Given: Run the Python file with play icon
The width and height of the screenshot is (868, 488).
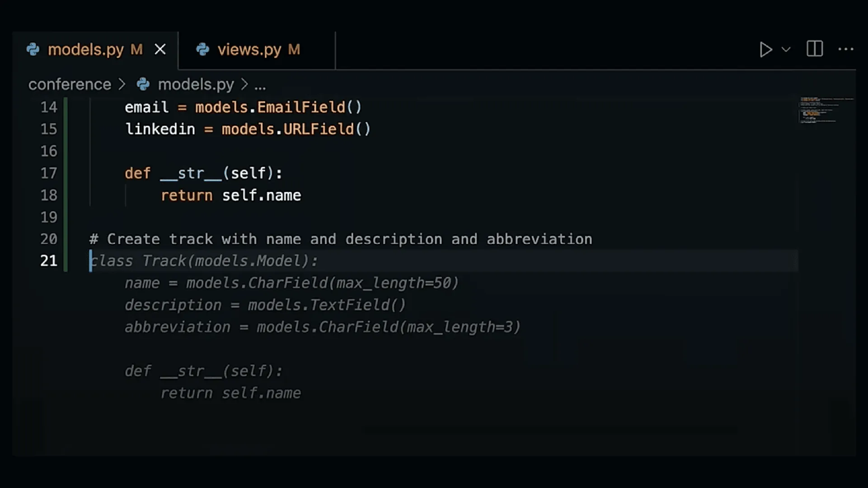Looking at the screenshot, I should click(x=765, y=50).
